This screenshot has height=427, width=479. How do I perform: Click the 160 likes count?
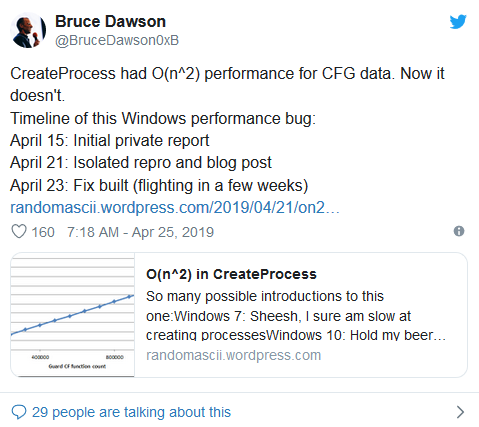(43, 232)
